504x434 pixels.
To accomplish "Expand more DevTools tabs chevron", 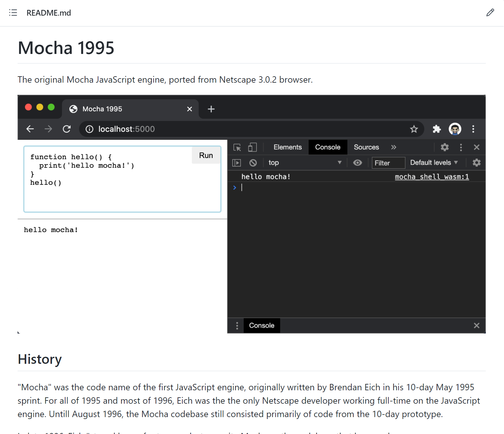I will [393, 147].
